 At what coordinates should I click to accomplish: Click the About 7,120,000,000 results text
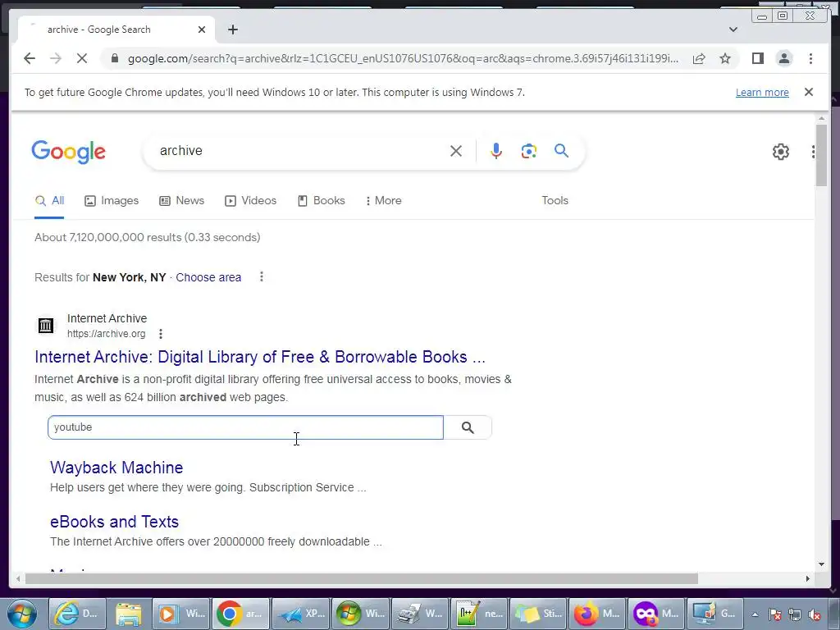(148, 237)
